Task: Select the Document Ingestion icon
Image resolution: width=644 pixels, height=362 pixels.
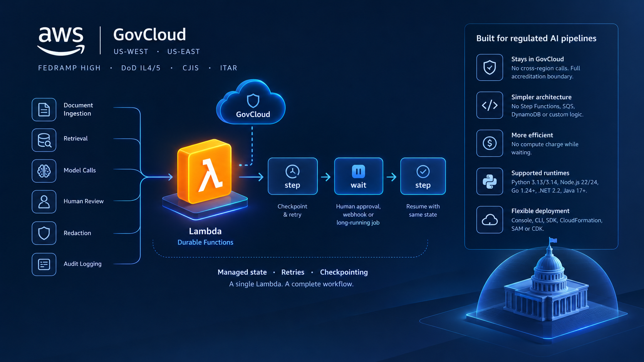Action: [44, 110]
